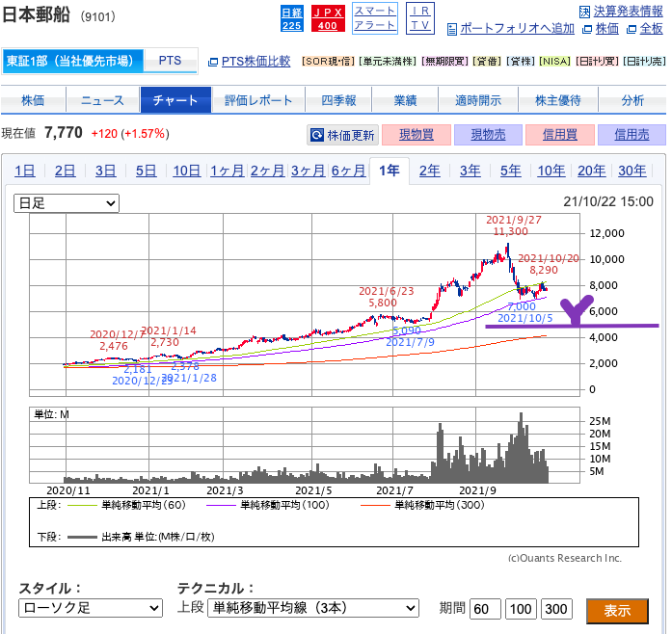Viewport: 672px width, 634px height.
Task: Click the 単純移動平均(60) legend entry
Action: (126, 505)
